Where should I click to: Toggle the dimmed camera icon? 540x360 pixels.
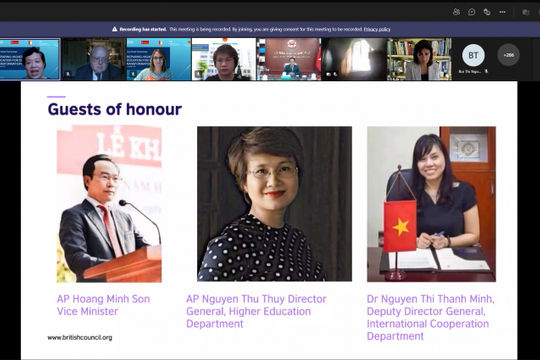[x=526, y=12]
